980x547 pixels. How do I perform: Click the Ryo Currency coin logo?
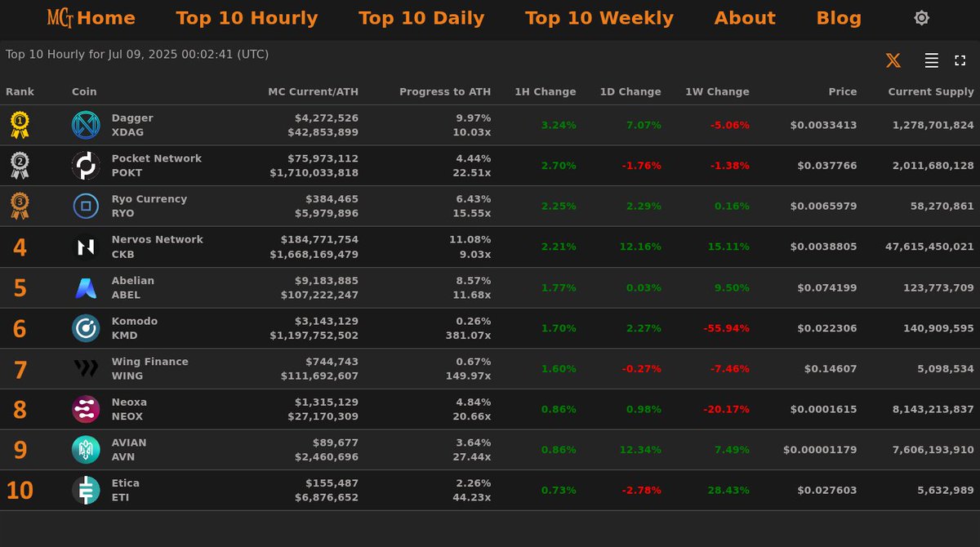pos(86,207)
